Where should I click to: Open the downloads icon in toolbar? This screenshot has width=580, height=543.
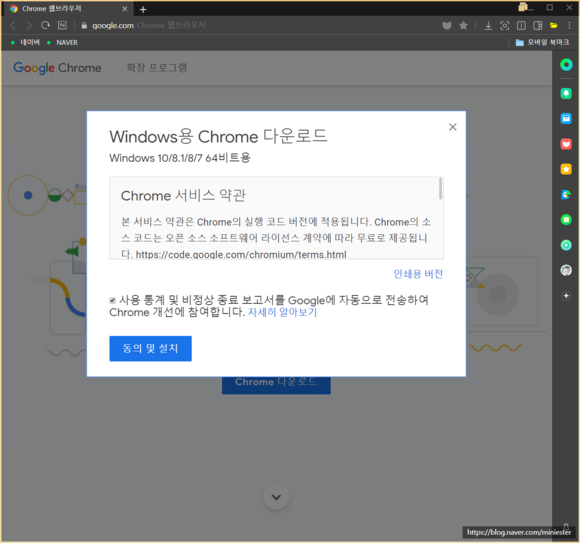click(488, 26)
